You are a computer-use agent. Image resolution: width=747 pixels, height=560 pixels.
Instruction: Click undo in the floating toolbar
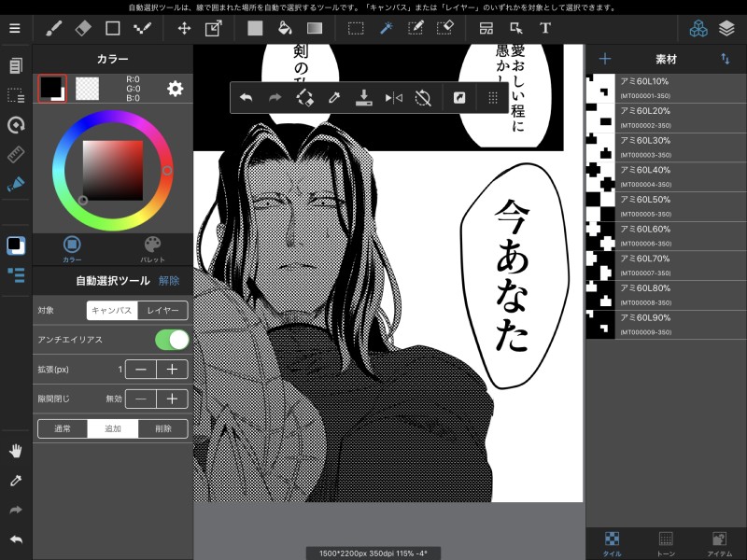pyautogui.click(x=246, y=98)
